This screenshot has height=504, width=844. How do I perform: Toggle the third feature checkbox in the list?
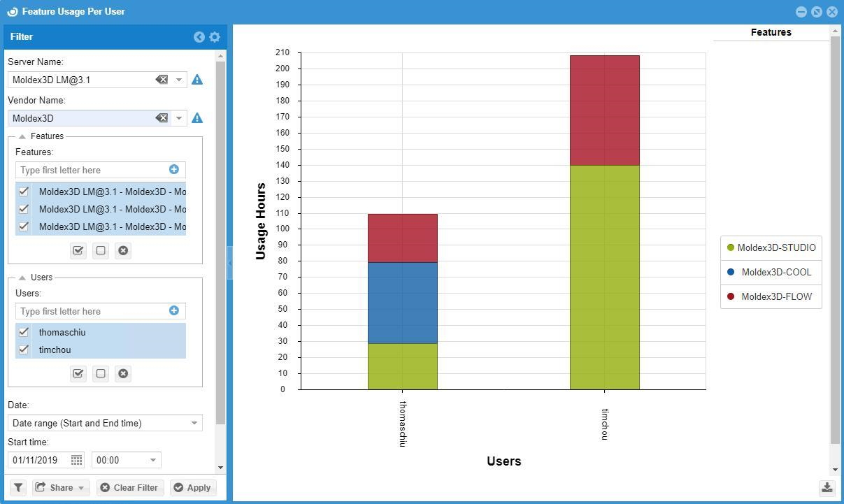[x=24, y=226]
